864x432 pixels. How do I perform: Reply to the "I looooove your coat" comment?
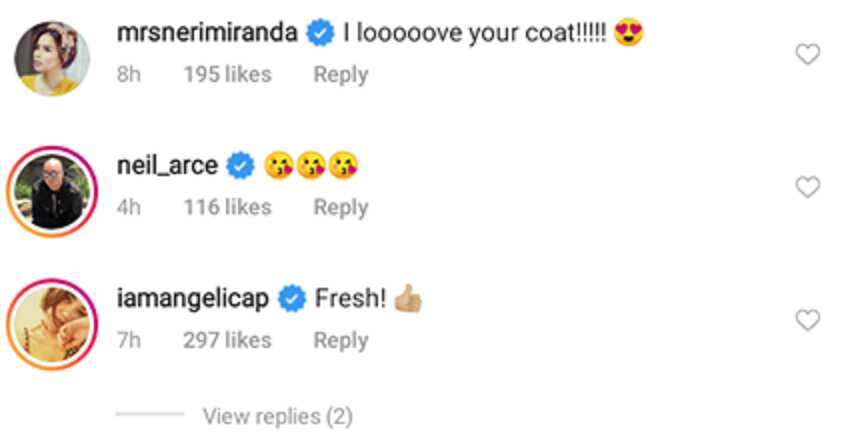[x=341, y=75]
